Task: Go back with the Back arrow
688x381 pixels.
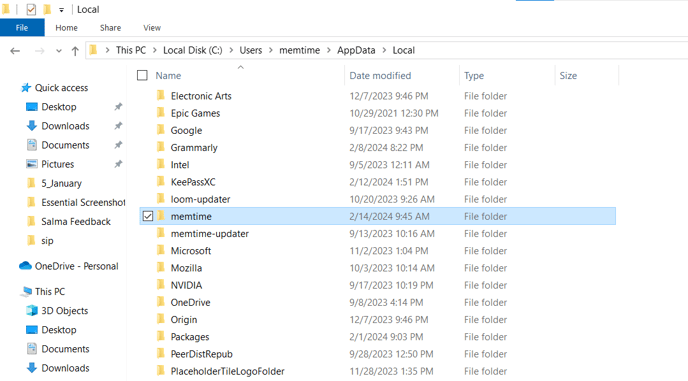Action: (15, 51)
